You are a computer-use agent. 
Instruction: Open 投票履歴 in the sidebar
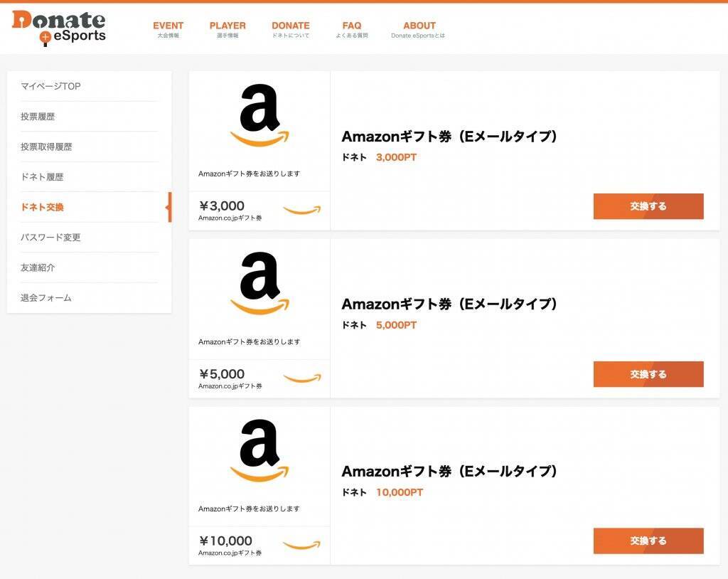(x=38, y=117)
